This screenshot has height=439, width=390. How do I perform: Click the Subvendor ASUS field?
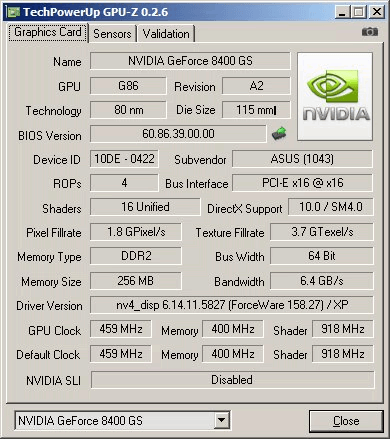[x=302, y=159]
